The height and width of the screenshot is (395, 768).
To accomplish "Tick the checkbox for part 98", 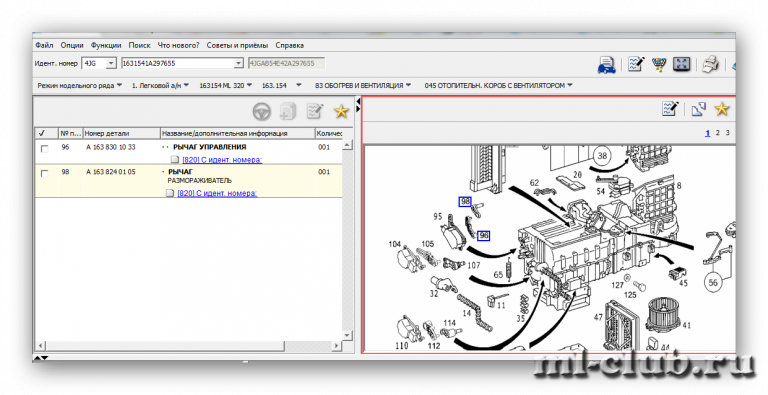I will pyautogui.click(x=45, y=173).
